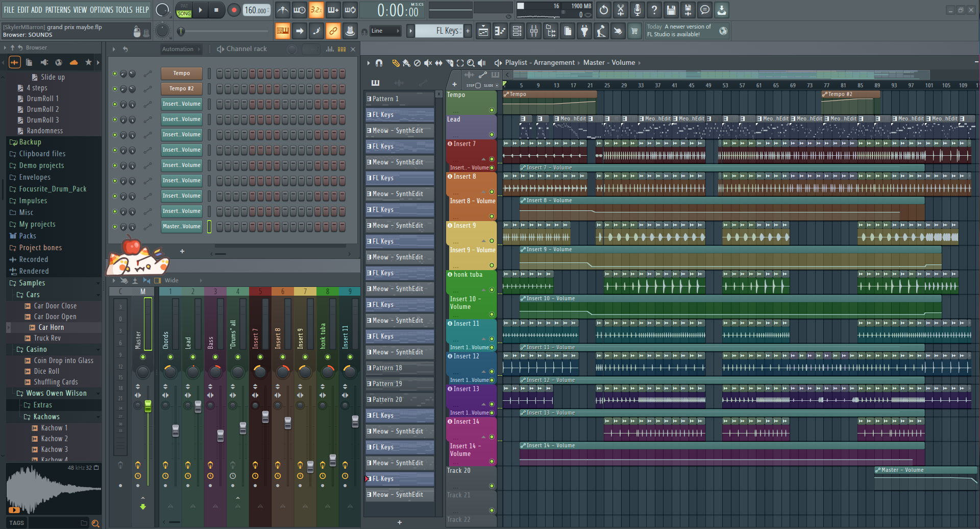
Task: Open the Line snap dropdown
Action: [385, 31]
